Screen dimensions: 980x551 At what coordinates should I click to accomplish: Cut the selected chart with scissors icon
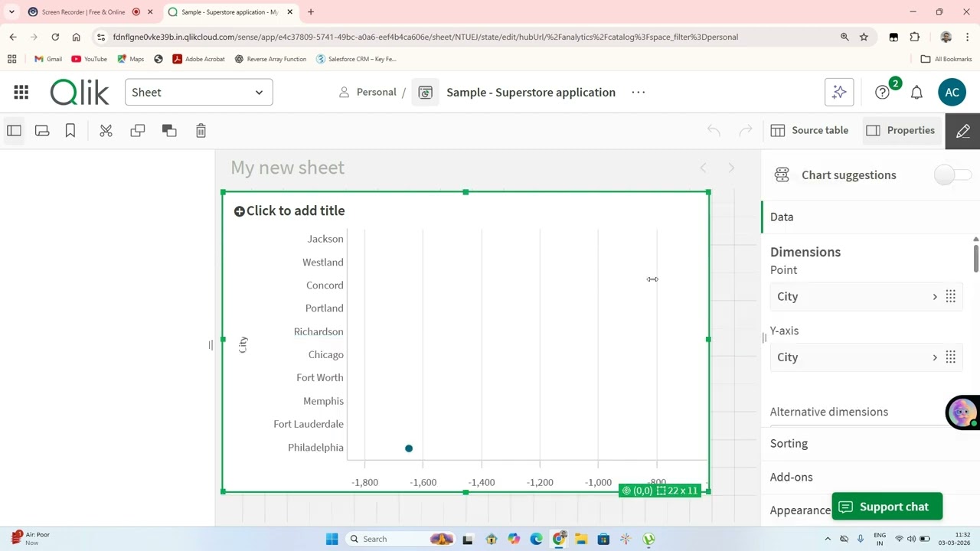click(106, 131)
